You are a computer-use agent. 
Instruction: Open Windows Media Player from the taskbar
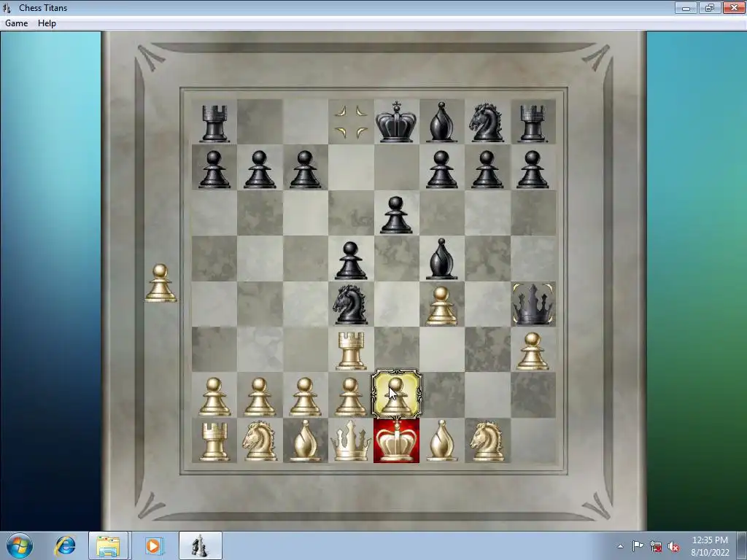(153, 545)
